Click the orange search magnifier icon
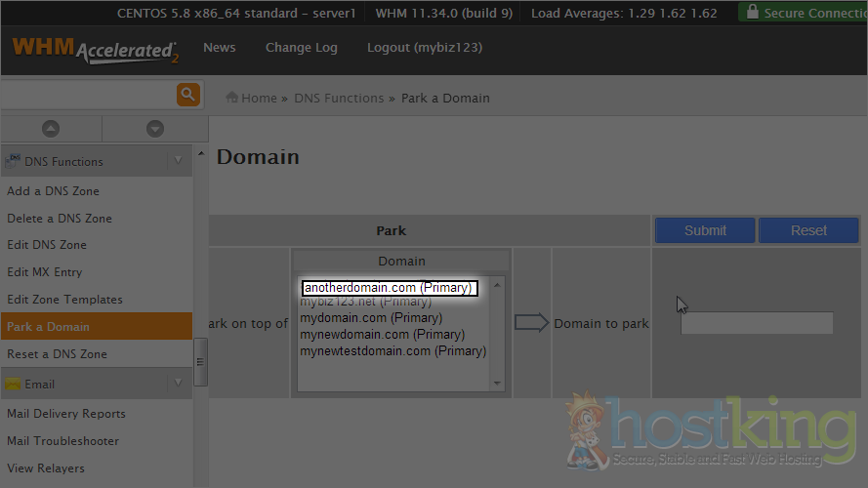This screenshot has width=868, height=488. [187, 95]
